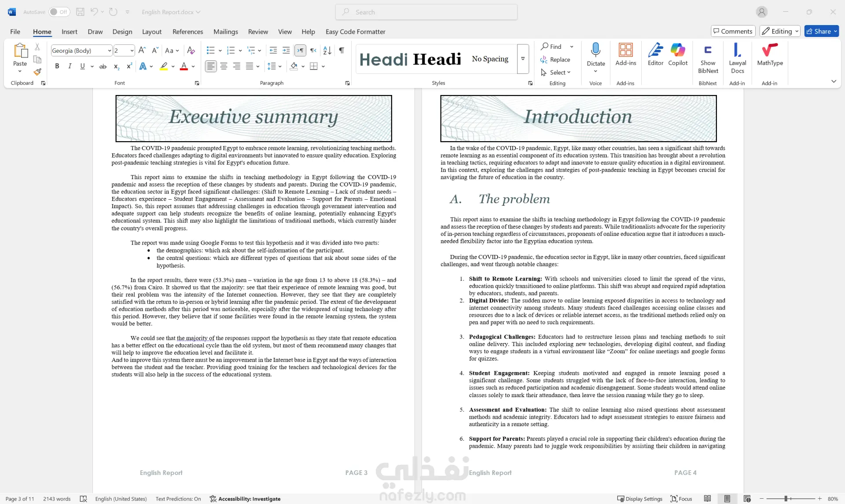The height and width of the screenshot is (504, 845).
Task: Click the Comments button
Action: pos(733,31)
